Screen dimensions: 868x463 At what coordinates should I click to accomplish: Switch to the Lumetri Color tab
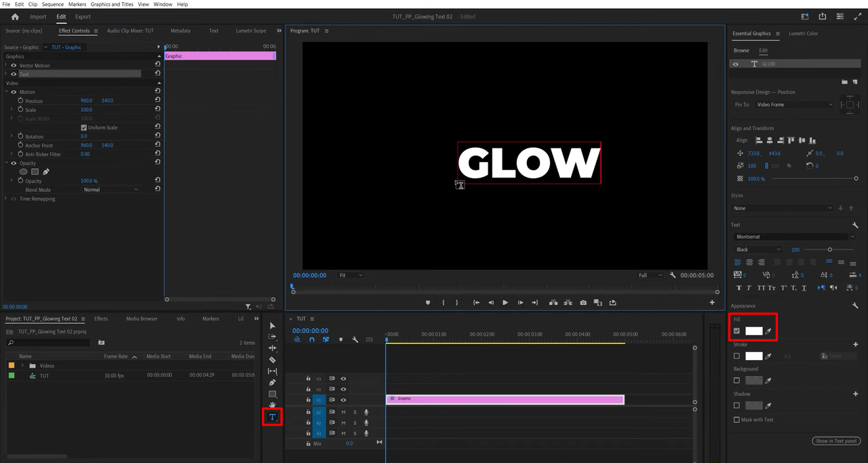[804, 33]
